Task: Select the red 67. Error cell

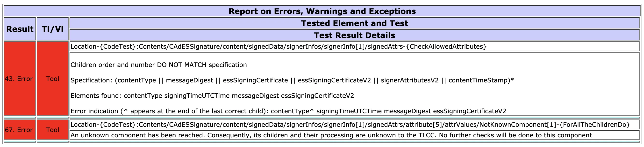Action: (x=20, y=130)
